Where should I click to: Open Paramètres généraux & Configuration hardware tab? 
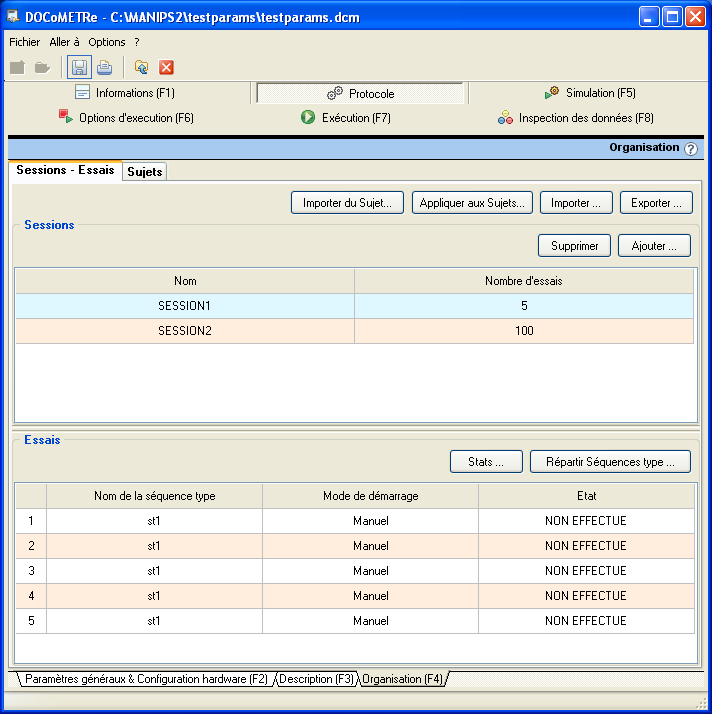[146, 679]
